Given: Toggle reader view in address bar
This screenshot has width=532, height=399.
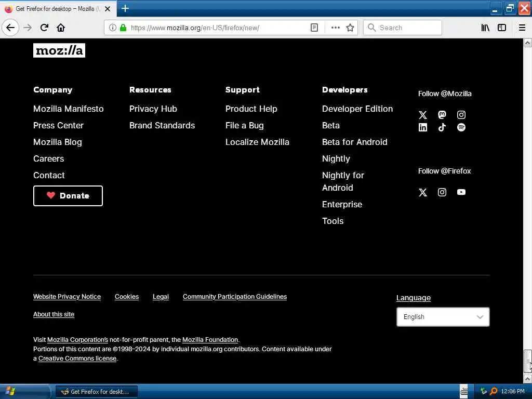Looking at the screenshot, I should point(314,28).
